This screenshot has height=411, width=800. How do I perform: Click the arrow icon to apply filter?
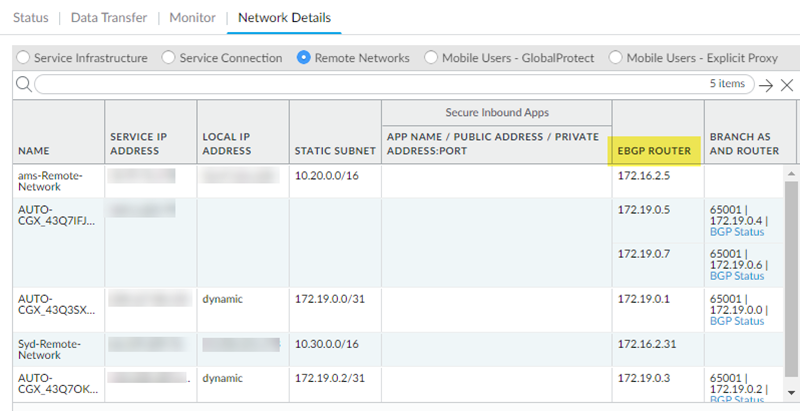pos(766,85)
